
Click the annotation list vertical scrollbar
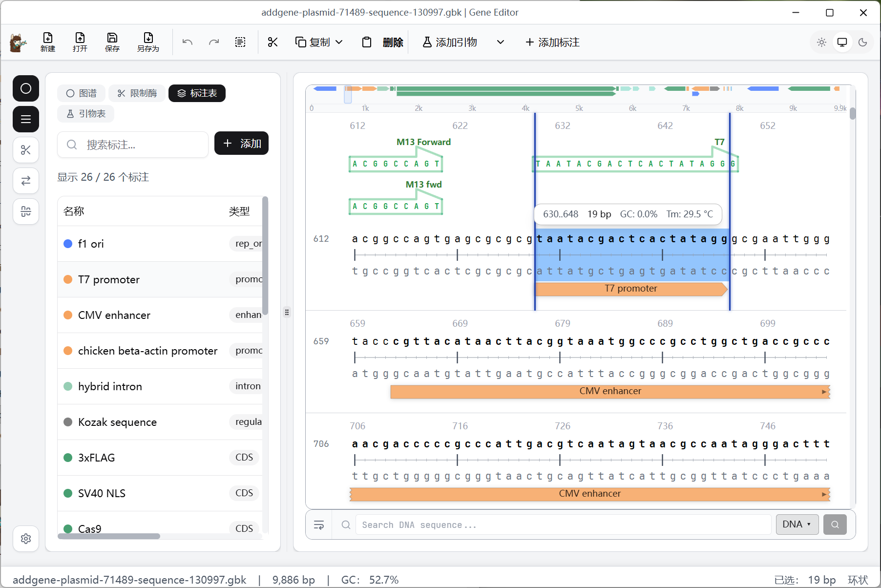tap(265, 256)
